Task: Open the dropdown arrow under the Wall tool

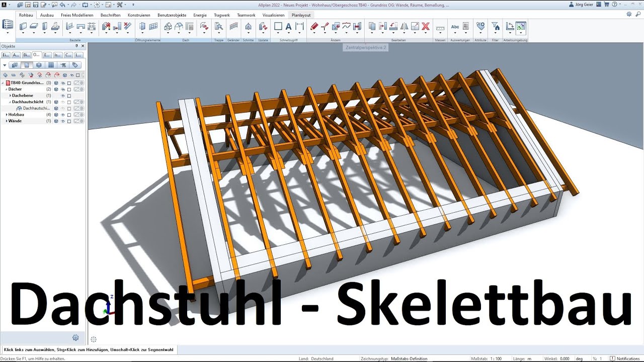Action: [x=23, y=33]
